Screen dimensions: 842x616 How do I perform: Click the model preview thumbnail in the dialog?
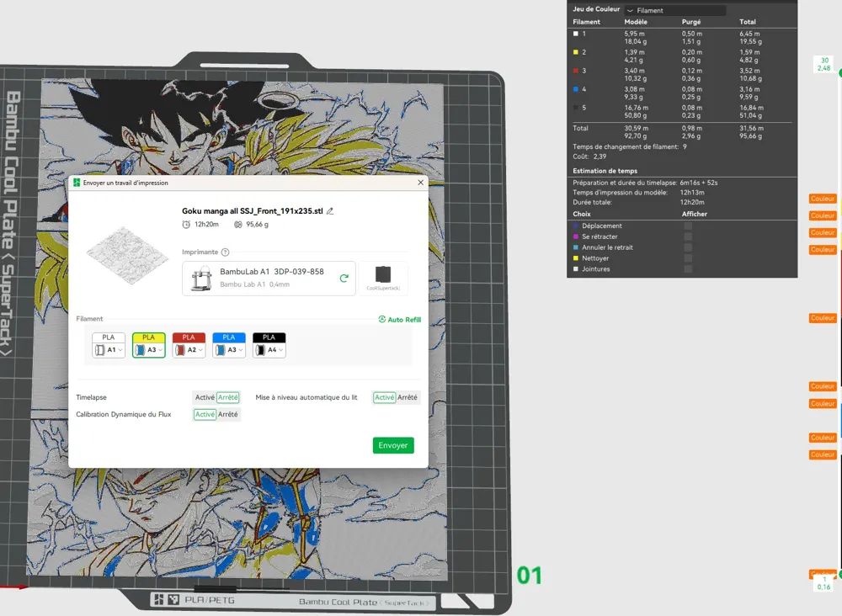pos(127,255)
